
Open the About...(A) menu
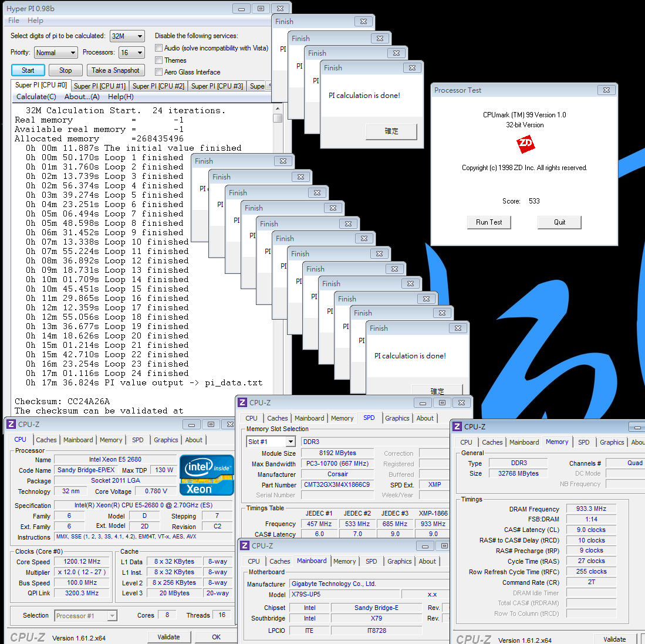click(x=82, y=97)
